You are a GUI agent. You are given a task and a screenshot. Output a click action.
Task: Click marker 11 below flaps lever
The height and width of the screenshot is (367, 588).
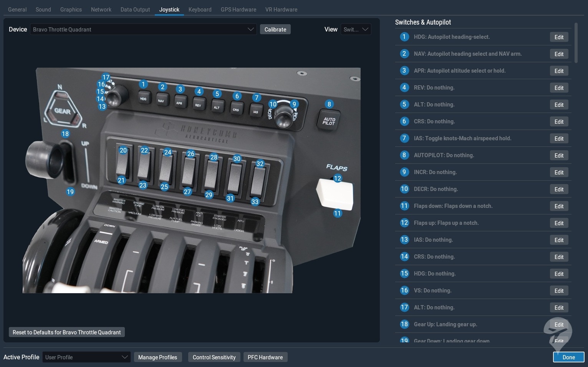(337, 213)
